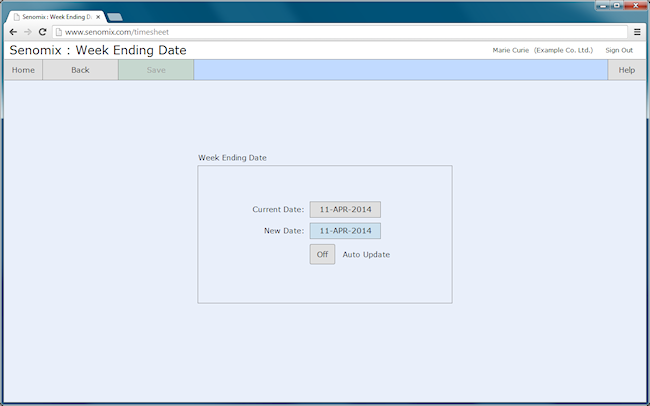Minimize the browser window
The width and height of the screenshot is (650, 406).
[603, 5]
